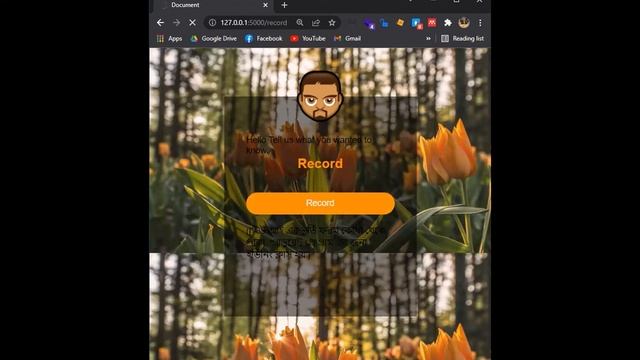Click the Hello Tell us greeting text

[310, 145]
